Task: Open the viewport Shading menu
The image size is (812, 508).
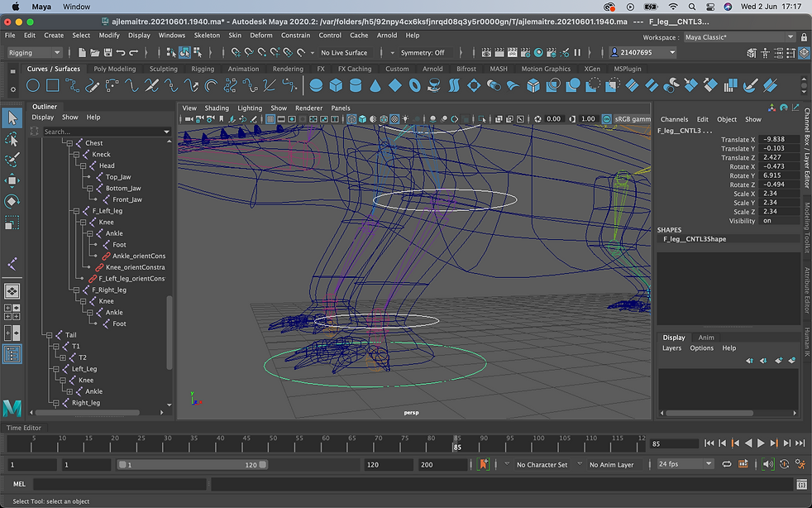Action: coord(217,108)
